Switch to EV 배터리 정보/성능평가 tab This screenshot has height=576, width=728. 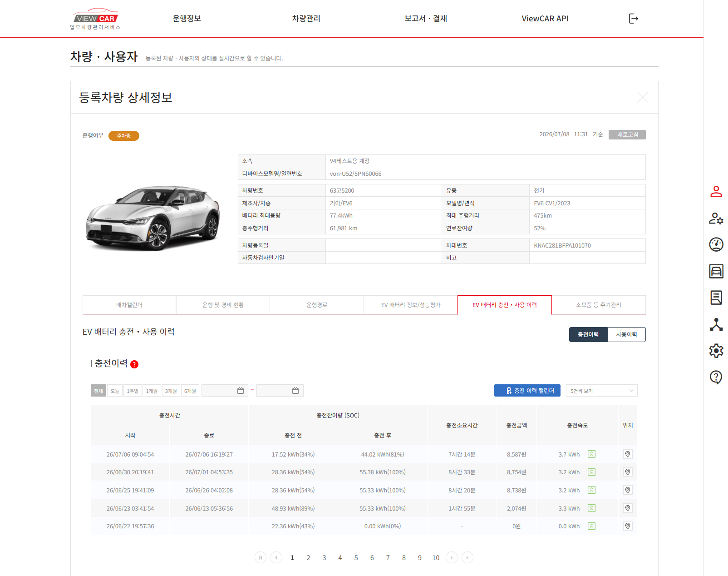pyautogui.click(x=411, y=305)
